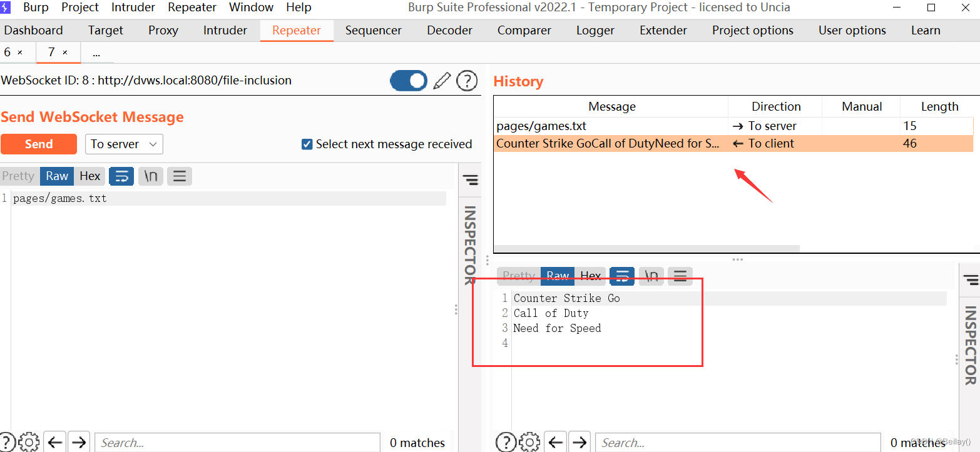The width and height of the screenshot is (980, 452).
Task: Select the Counter Strike GoCall history row
Action: pos(734,144)
